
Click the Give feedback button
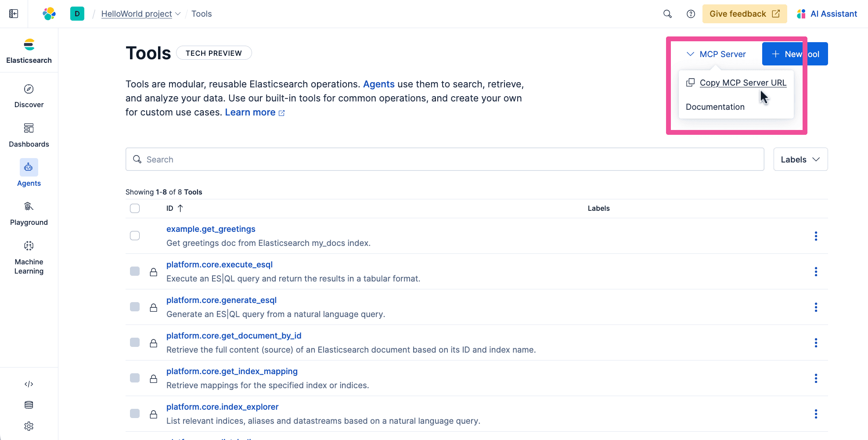pos(744,14)
